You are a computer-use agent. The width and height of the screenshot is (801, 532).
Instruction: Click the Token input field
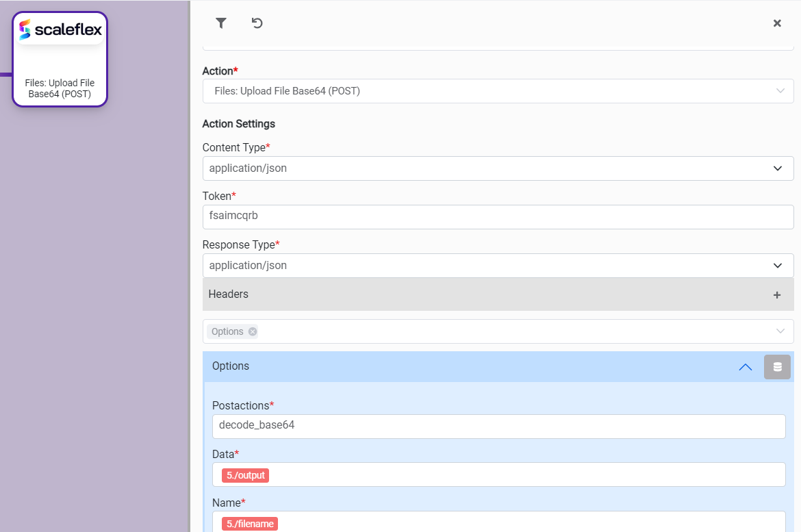(x=498, y=217)
